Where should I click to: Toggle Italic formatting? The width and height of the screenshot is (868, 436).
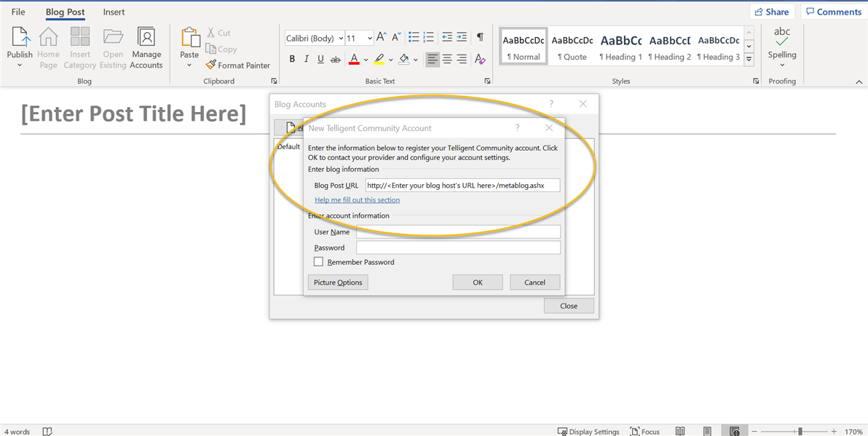307,60
